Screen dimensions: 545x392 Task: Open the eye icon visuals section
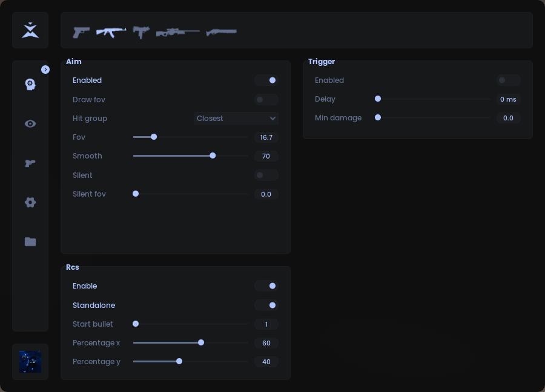(x=30, y=123)
